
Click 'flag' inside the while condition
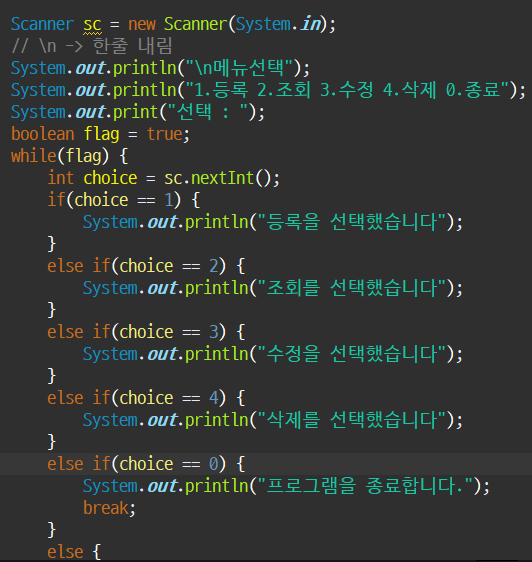click(83, 157)
